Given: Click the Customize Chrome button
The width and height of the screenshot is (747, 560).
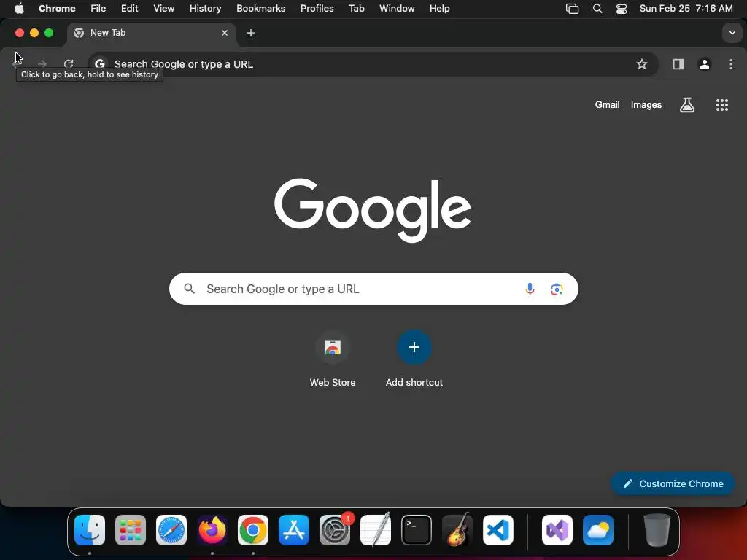Looking at the screenshot, I should (x=673, y=483).
